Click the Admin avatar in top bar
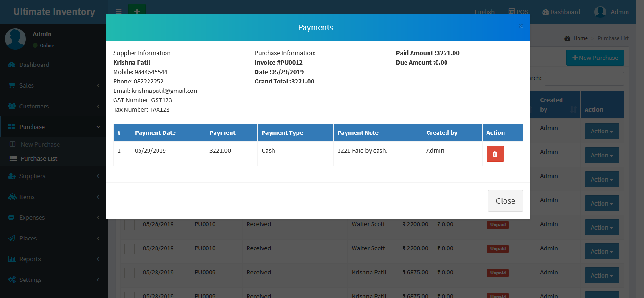 [600, 12]
